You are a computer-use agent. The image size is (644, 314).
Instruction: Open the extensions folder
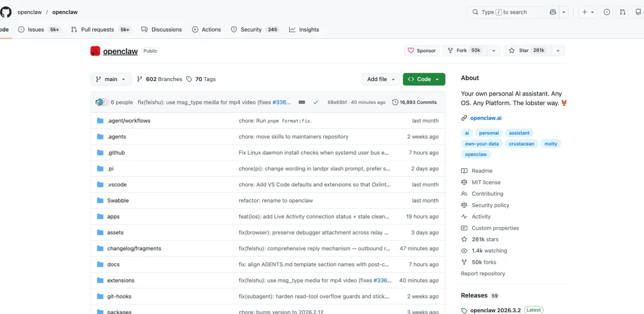[x=120, y=281]
